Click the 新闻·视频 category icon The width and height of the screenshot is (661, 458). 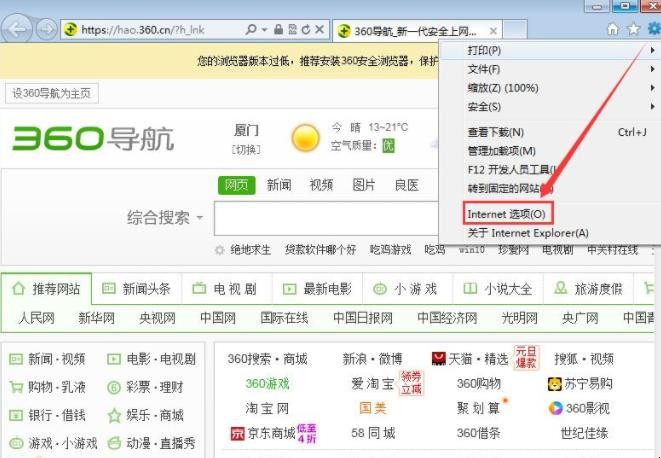(16, 359)
